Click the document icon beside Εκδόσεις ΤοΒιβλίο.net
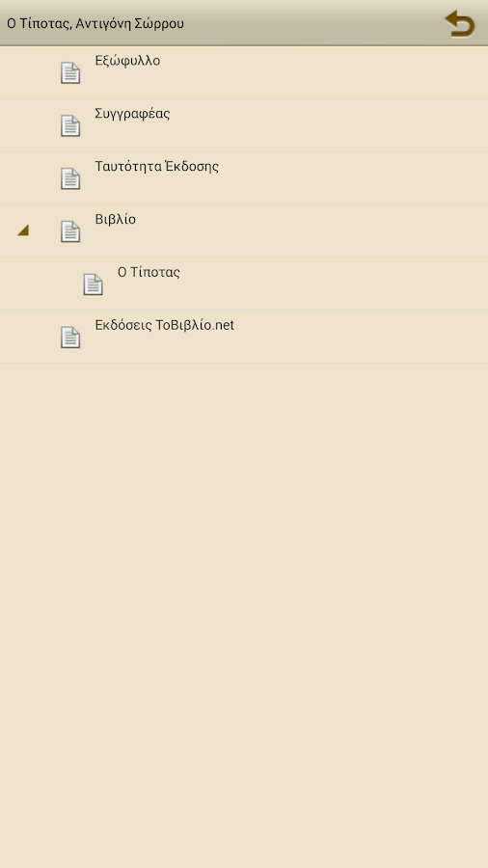Viewport: 488px width, 868px height. click(70, 338)
